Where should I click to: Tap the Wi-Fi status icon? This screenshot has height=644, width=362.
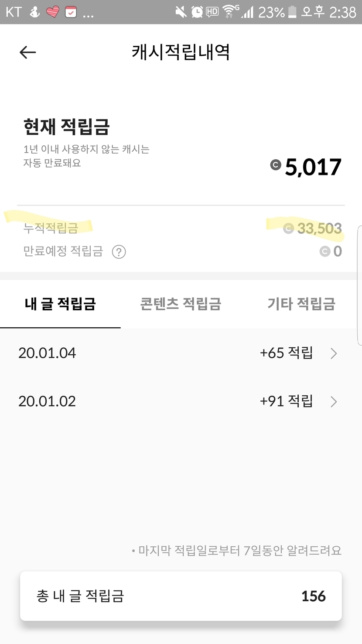click(229, 12)
